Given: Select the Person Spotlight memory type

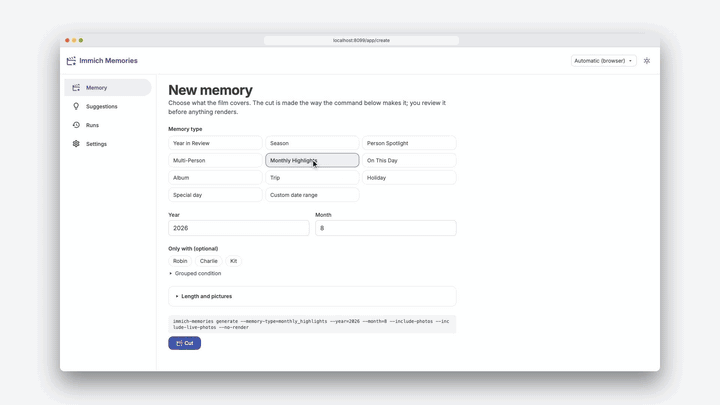Looking at the screenshot, I should [409, 143].
